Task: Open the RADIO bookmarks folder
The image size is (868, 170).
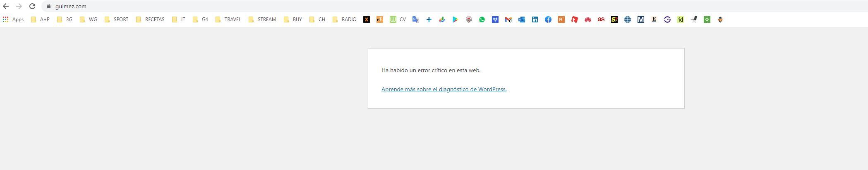Action: pyautogui.click(x=344, y=19)
